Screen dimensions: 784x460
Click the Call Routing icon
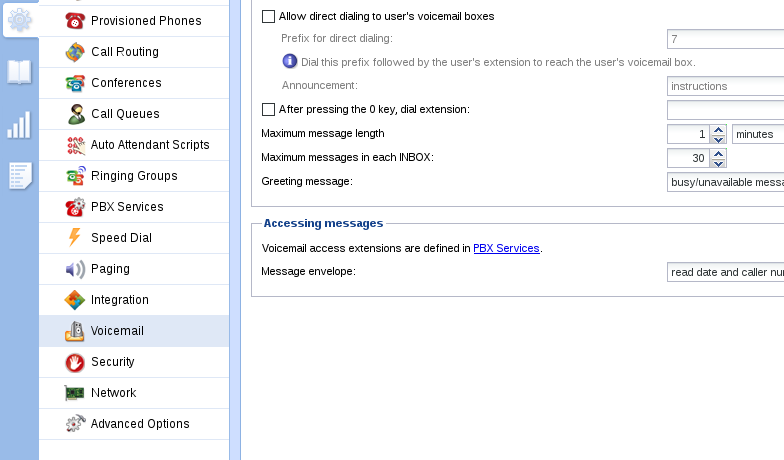point(75,52)
